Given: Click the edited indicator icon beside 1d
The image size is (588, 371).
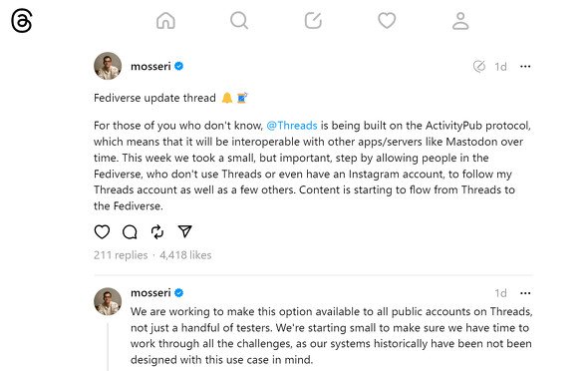Looking at the screenshot, I should pyautogui.click(x=479, y=67).
